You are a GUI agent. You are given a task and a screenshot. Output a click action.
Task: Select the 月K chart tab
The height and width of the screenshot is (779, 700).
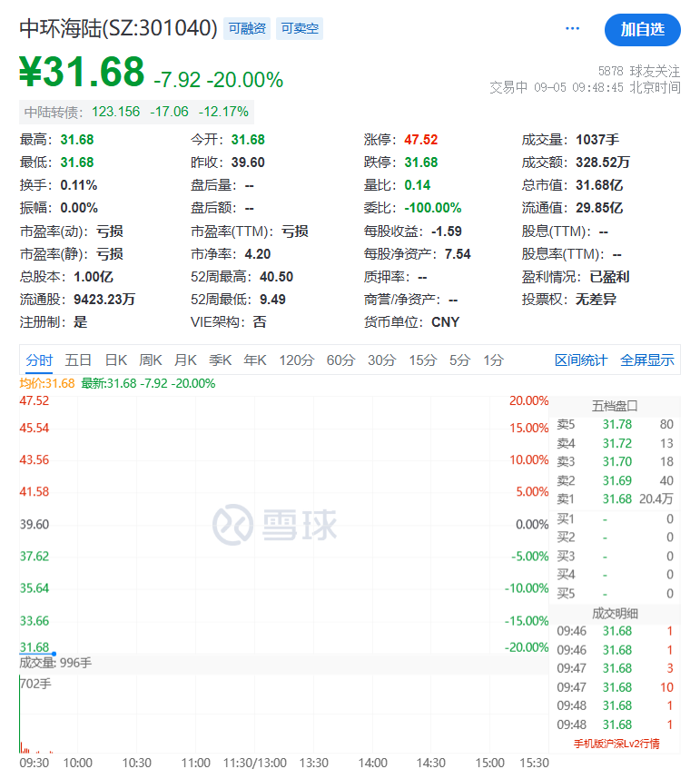pyautogui.click(x=186, y=360)
